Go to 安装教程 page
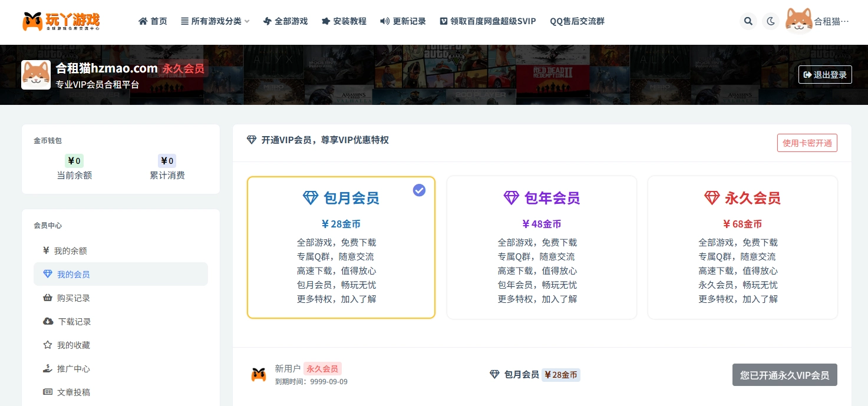 [344, 21]
